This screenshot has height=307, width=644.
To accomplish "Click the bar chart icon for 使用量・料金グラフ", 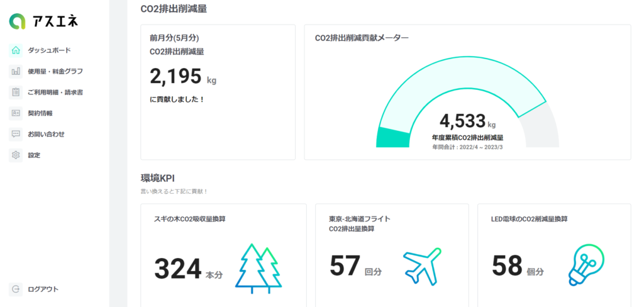I will click(x=16, y=71).
